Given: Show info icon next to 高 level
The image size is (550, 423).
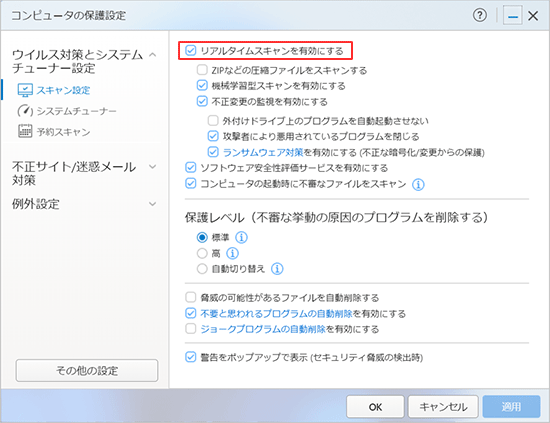Looking at the screenshot, I should (x=232, y=253).
